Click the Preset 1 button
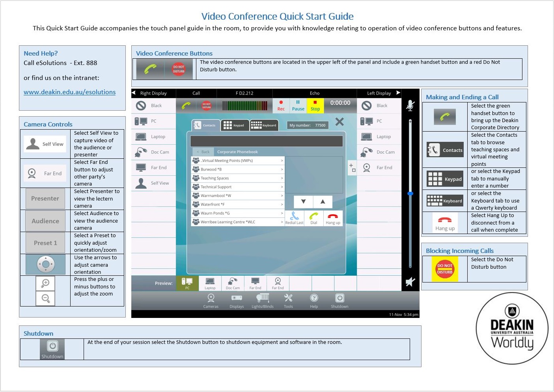Image resolution: width=554 pixels, height=392 pixels. click(45, 243)
